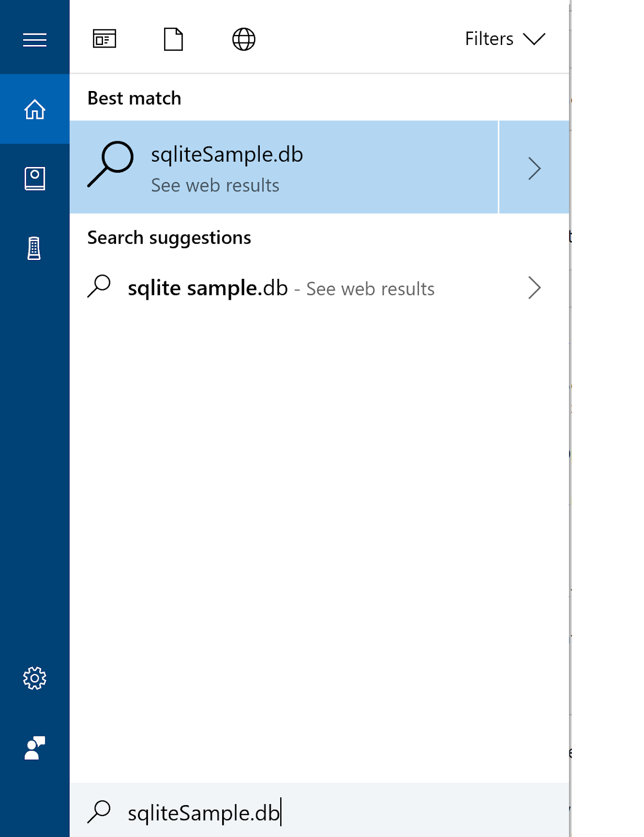644x837 pixels.
Task: Click the large magnifier beside sqliteSample.db
Action: pos(110,164)
